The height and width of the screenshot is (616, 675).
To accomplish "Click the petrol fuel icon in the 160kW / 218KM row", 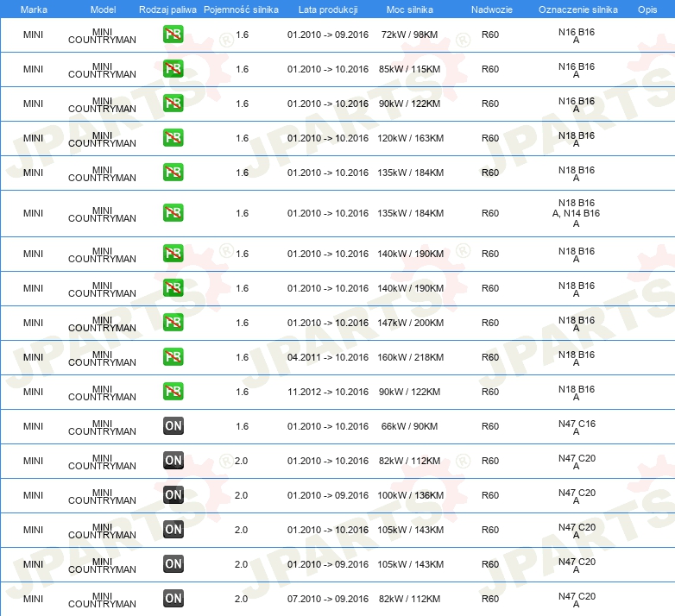I will pyautogui.click(x=173, y=357).
